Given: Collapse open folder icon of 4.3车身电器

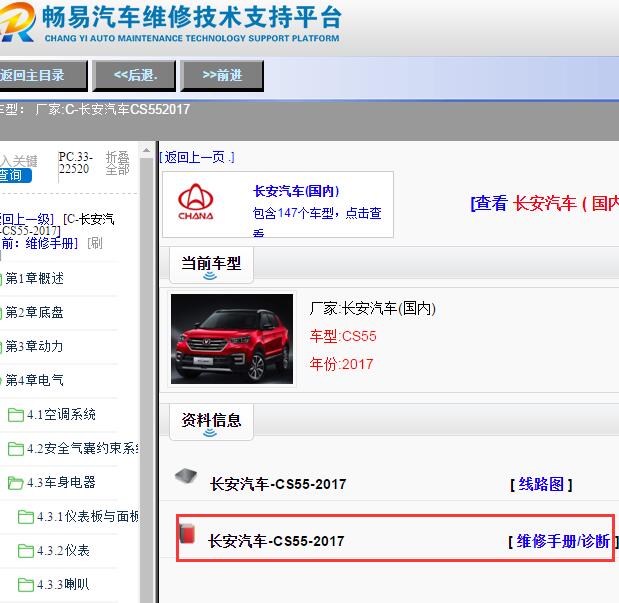Looking at the screenshot, I should pyautogui.click(x=16, y=483).
